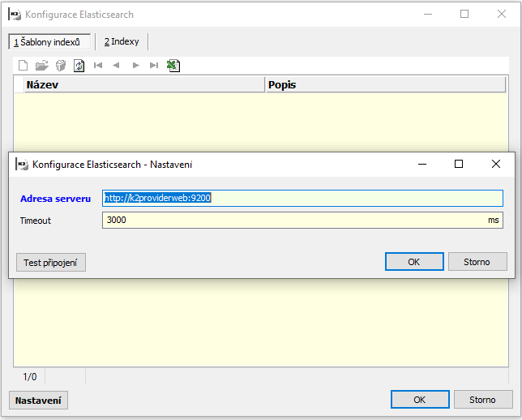
Task: Go to first record icon
Action: 98,66
